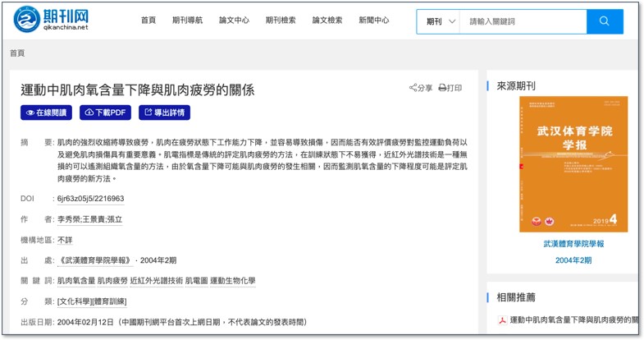This screenshot has height=340, width=644.
Task: Select 期刊檢索 in the navigation bar
Action: tap(281, 21)
